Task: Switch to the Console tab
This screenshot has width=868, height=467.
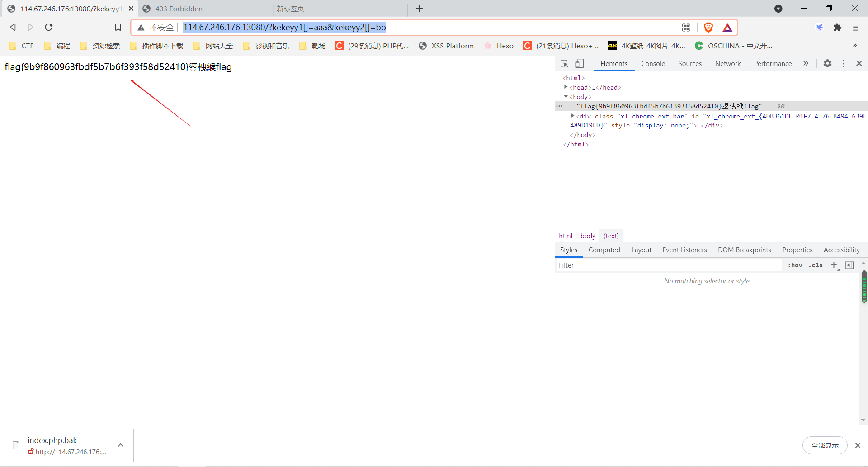Action: [x=653, y=64]
